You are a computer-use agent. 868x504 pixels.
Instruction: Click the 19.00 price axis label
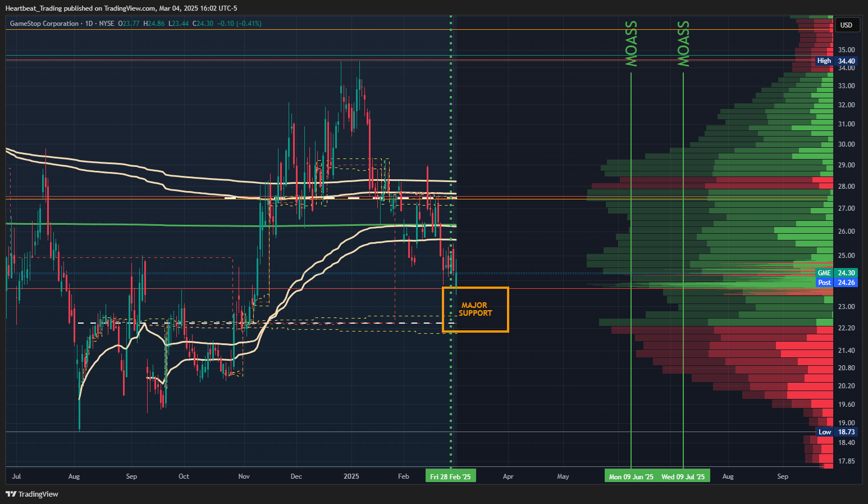click(x=846, y=423)
